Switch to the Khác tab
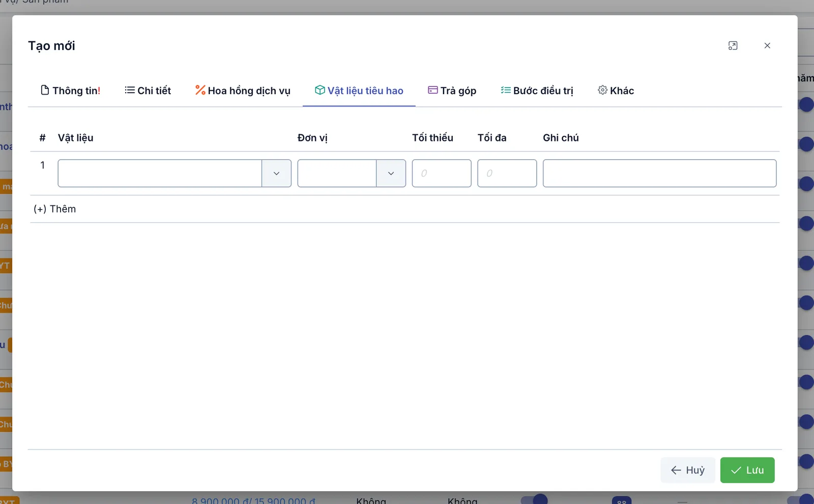Screen dimensions: 814x504 point(616,91)
